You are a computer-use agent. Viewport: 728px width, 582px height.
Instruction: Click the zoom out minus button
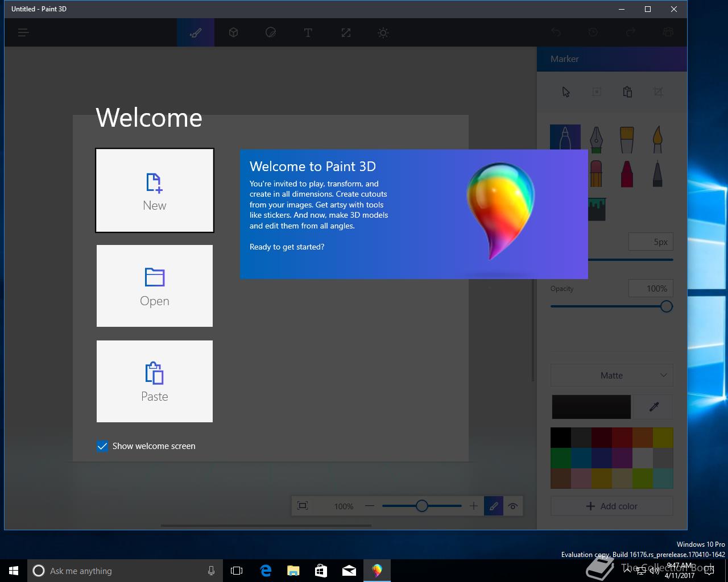(370, 506)
